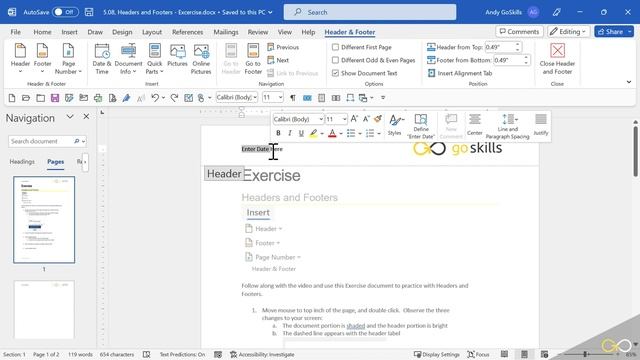640x360 pixels.
Task: Increase font size in mini toolbar
Action: (x=354, y=119)
